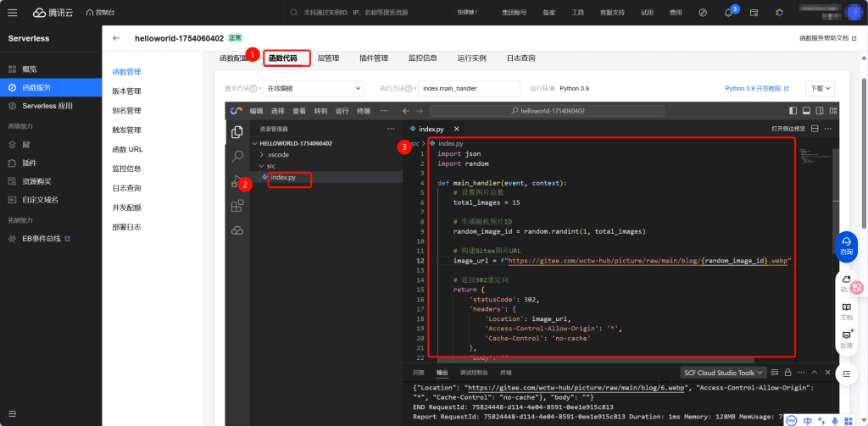Switch to the 监控信息 tab
868x426 pixels.
[x=423, y=58]
